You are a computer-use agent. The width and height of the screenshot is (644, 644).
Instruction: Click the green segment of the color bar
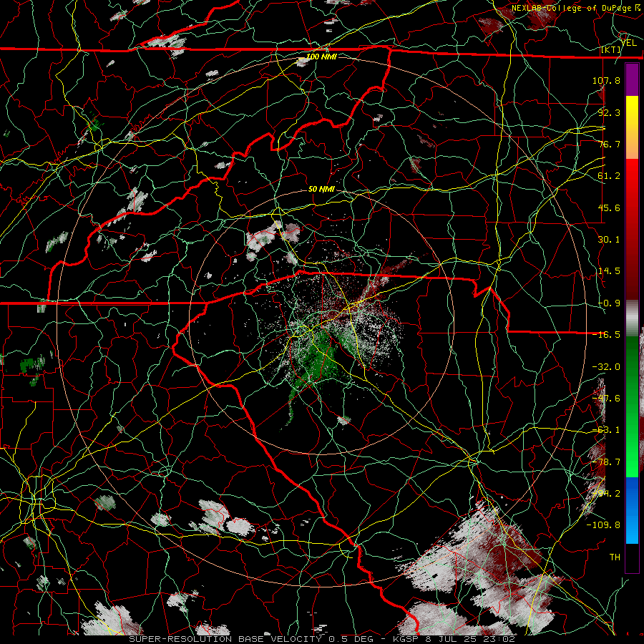pos(632,406)
